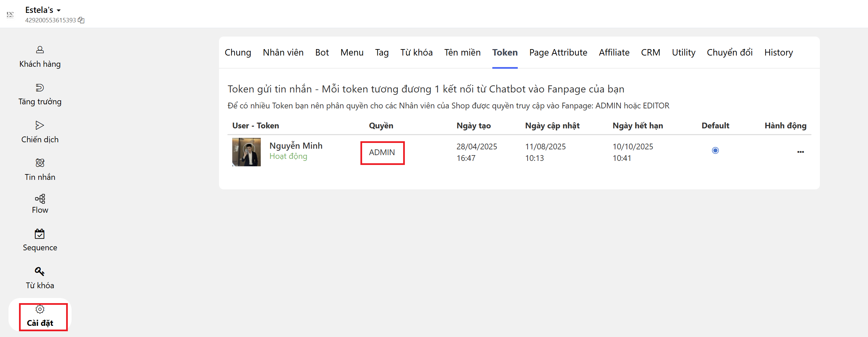Viewport: 868px width, 337px height.
Task: Switch to the Chuyển đổi tab
Action: (x=730, y=52)
